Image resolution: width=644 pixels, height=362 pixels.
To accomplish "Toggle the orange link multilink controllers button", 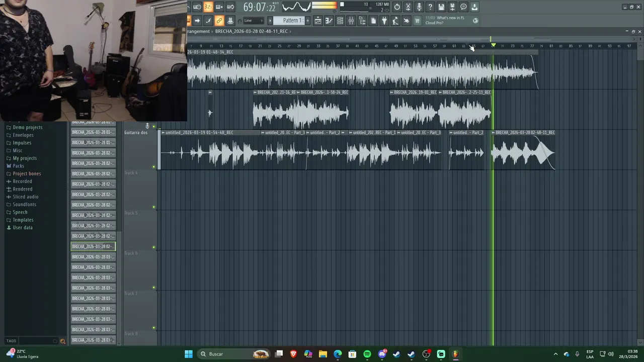I will pos(219,21).
